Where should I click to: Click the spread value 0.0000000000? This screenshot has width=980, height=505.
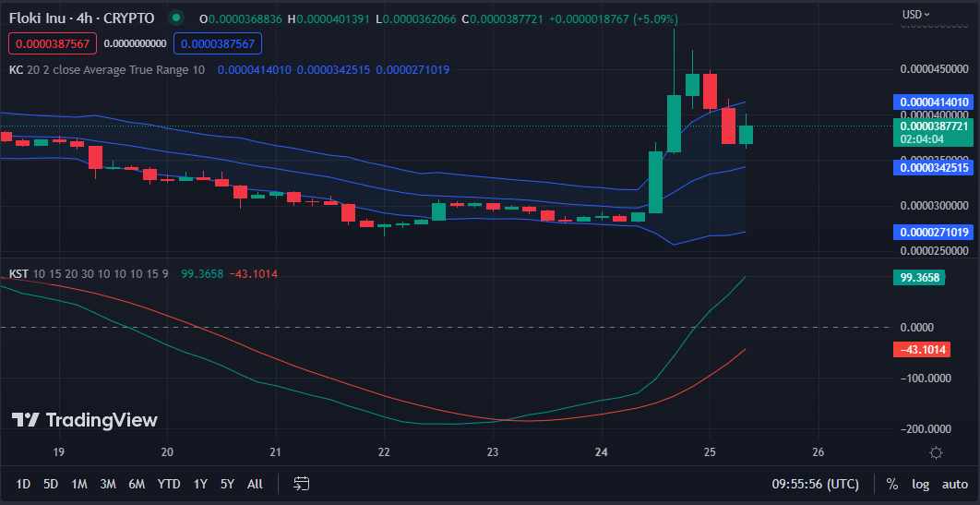135,43
